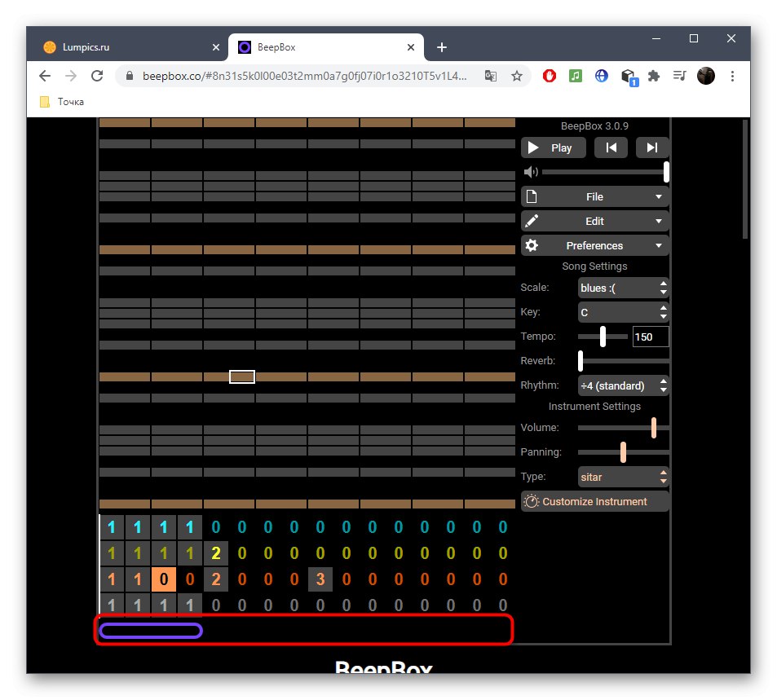
Task: Click the white outlined note cursor box
Action: [242, 377]
